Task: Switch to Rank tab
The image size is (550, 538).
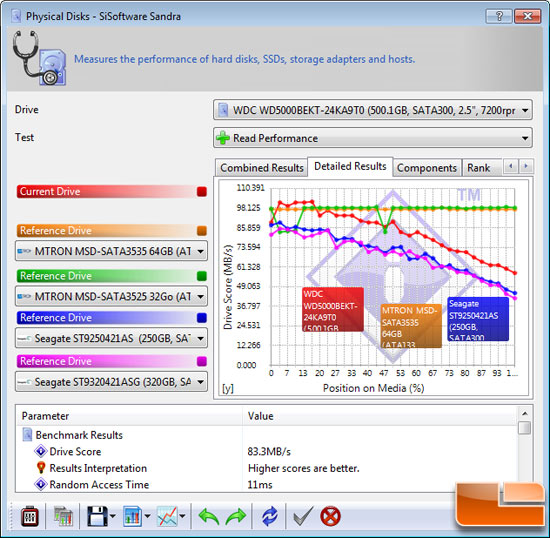Action: pyautogui.click(x=478, y=168)
